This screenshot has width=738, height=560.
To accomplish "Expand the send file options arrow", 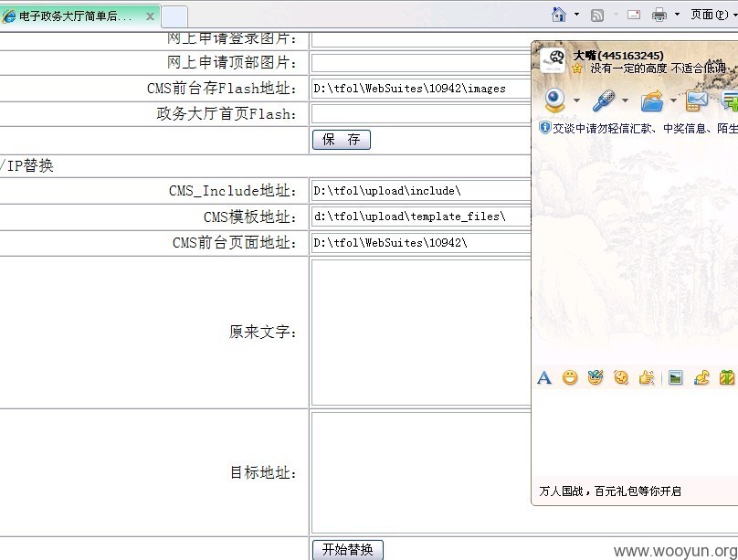I will (673, 100).
